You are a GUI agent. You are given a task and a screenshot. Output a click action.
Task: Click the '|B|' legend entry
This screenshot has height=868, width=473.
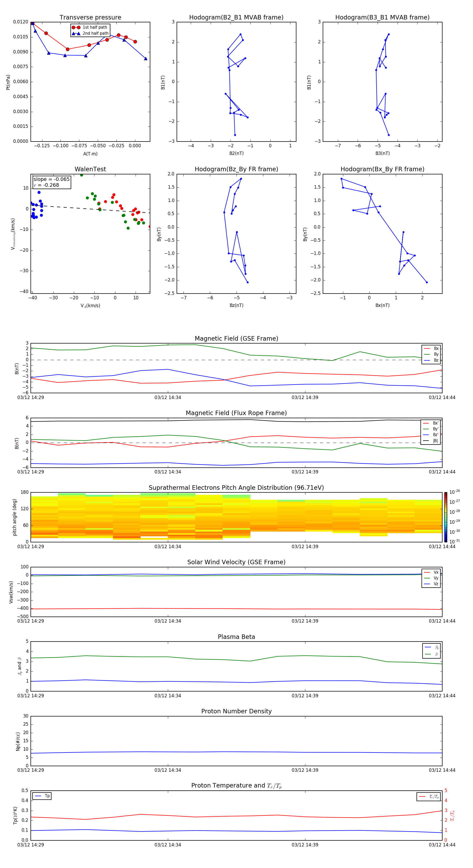[x=431, y=441]
